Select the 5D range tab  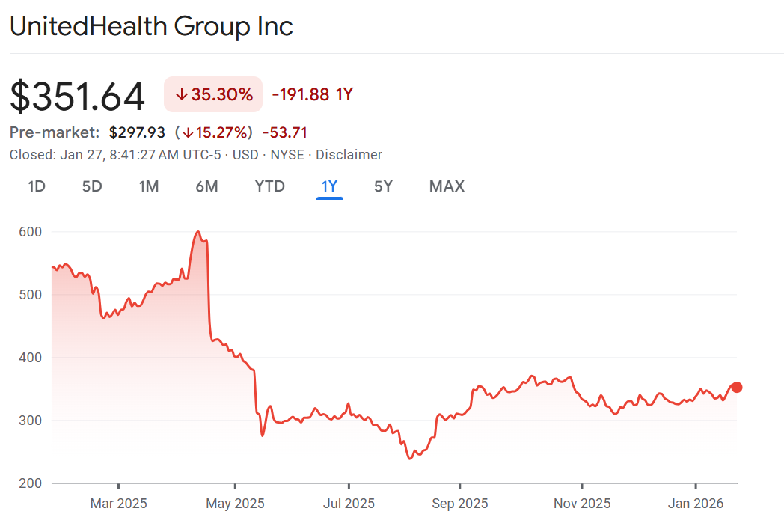click(92, 186)
